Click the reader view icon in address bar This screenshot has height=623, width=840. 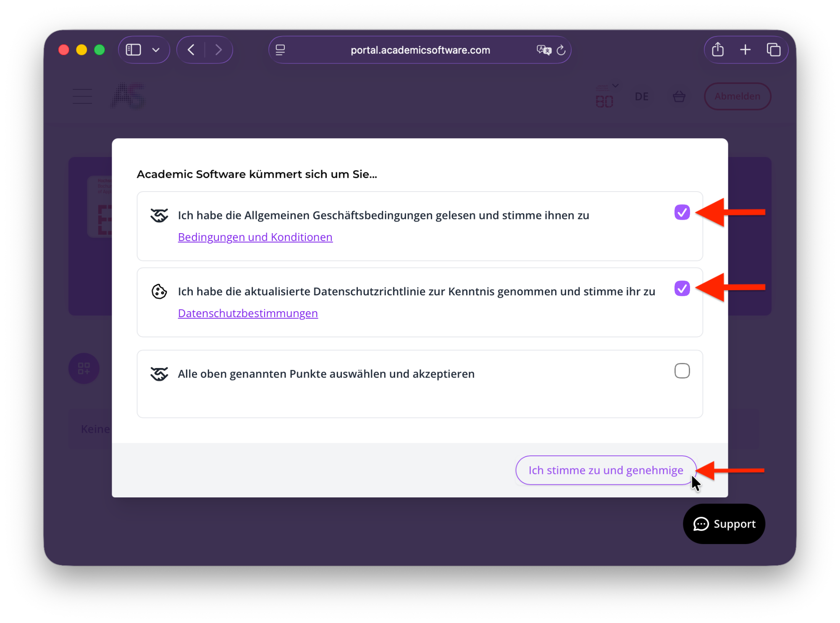click(x=280, y=50)
